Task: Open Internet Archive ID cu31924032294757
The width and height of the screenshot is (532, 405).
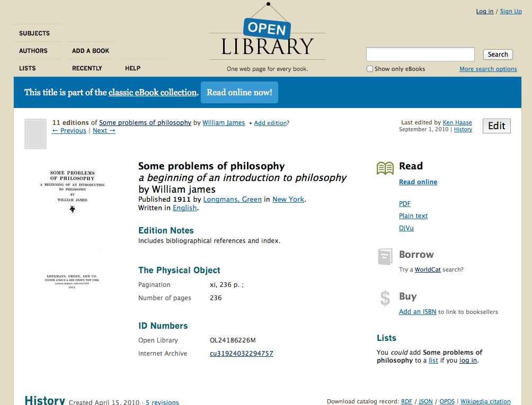Action: [x=241, y=354]
